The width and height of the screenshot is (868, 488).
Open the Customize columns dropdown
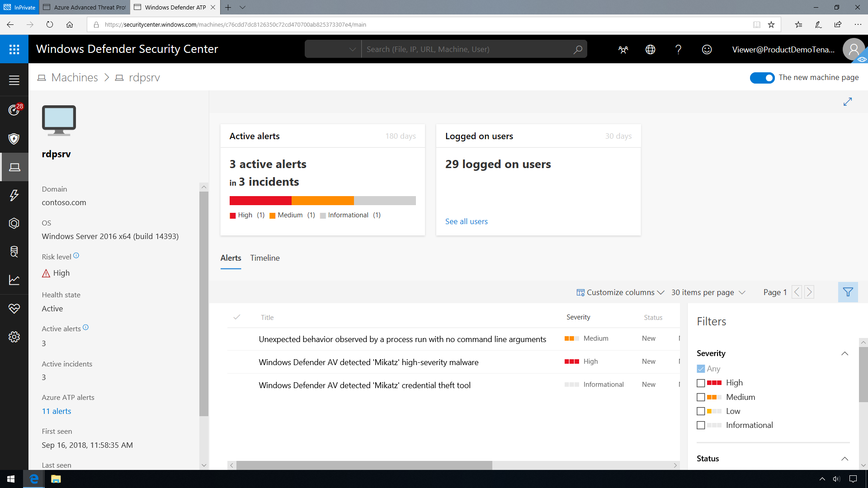[621, 292]
